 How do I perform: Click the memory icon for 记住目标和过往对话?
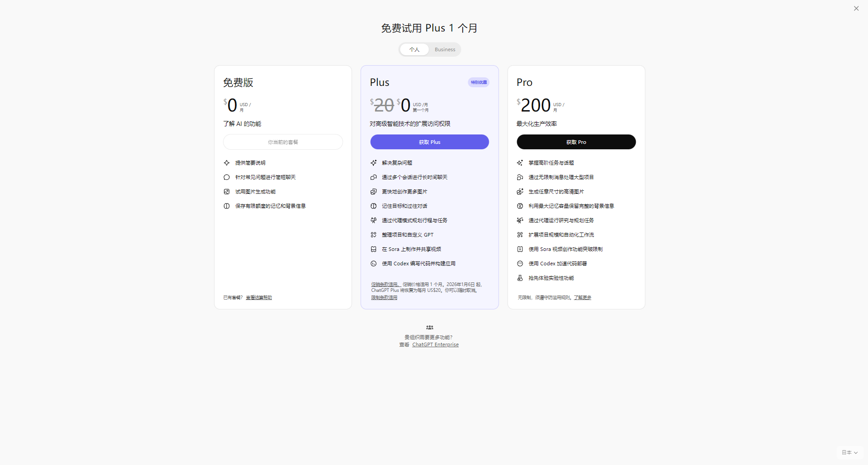click(373, 206)
